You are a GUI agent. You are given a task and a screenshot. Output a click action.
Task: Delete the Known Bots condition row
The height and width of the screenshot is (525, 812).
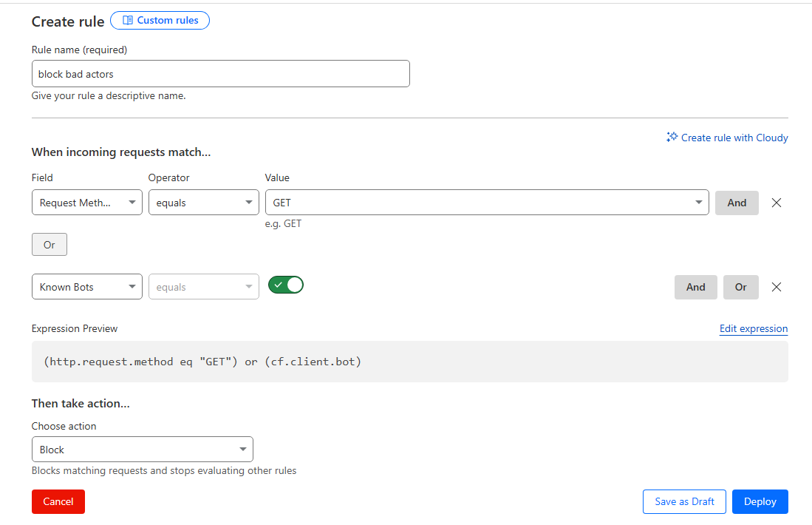tap(777, 287)
